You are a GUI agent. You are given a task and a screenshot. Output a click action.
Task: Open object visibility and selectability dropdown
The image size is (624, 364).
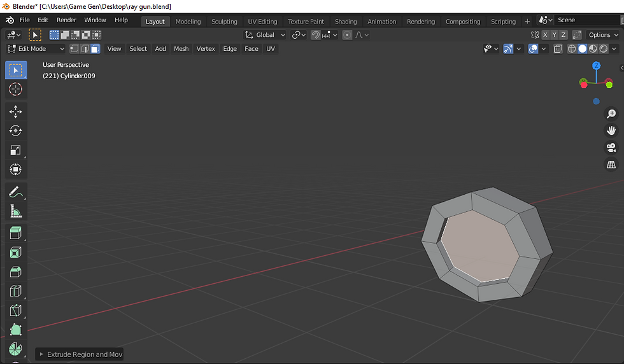(x=491, y=48)
